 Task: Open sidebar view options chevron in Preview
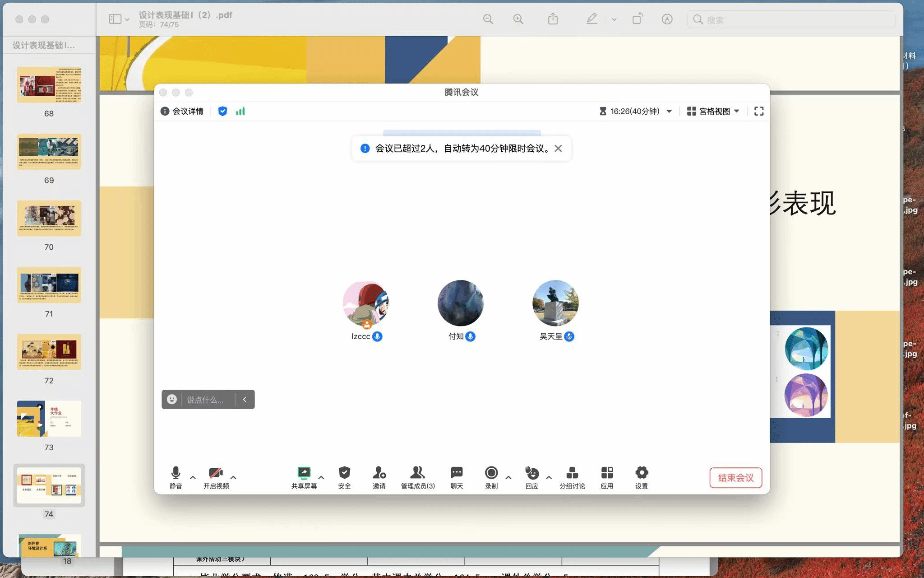coord(127,19)
